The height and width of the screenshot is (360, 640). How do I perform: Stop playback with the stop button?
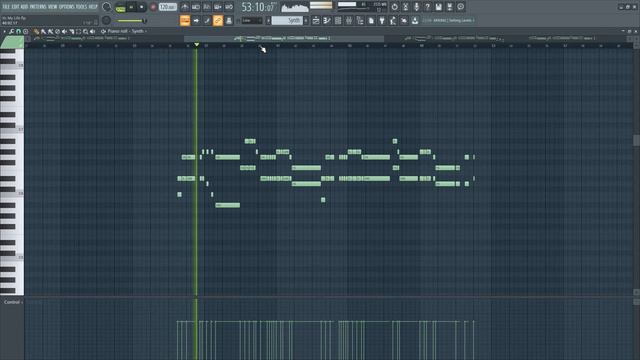click(142, 7)
